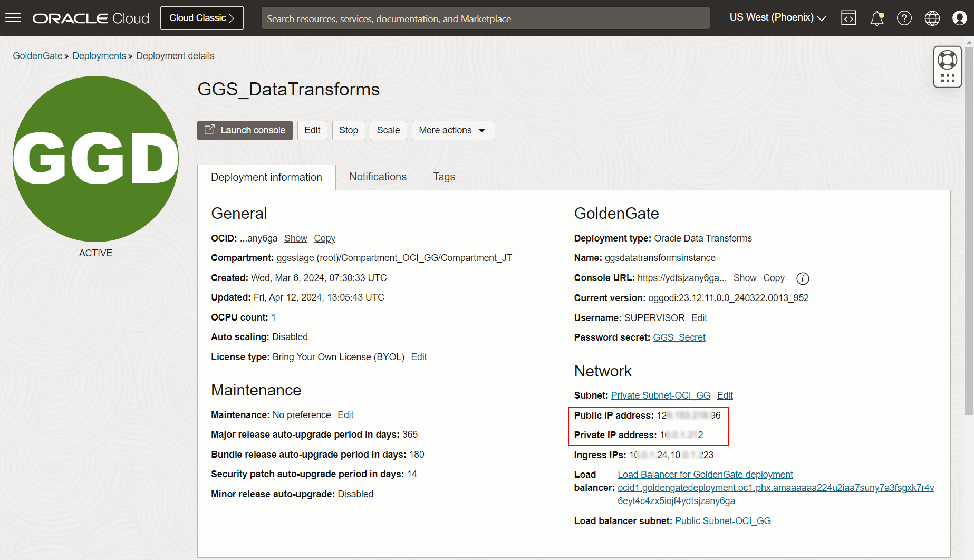Click the Launch console button
Image resolution: width=974 pixels, height=560 pixels.
click(x=244, y=130)
